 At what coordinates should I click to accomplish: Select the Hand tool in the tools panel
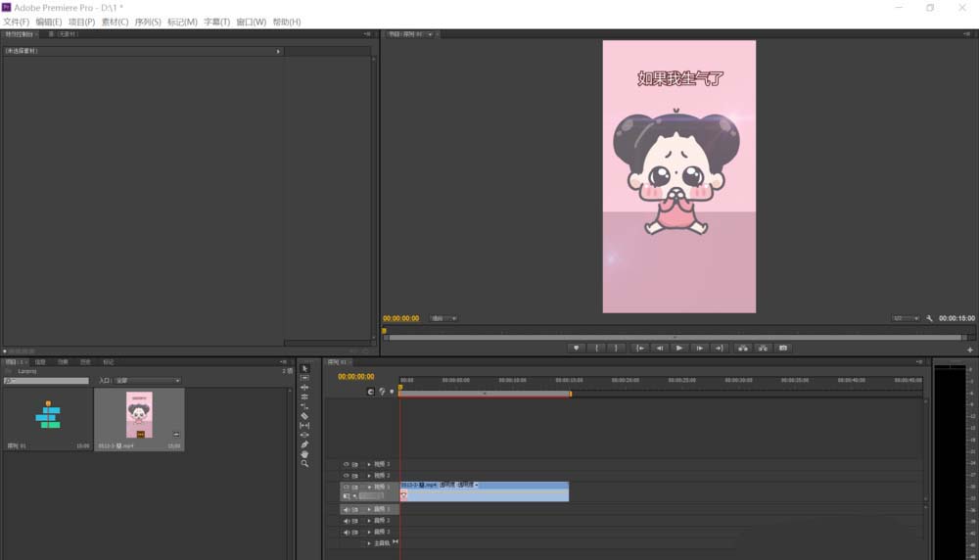(304, 454)
